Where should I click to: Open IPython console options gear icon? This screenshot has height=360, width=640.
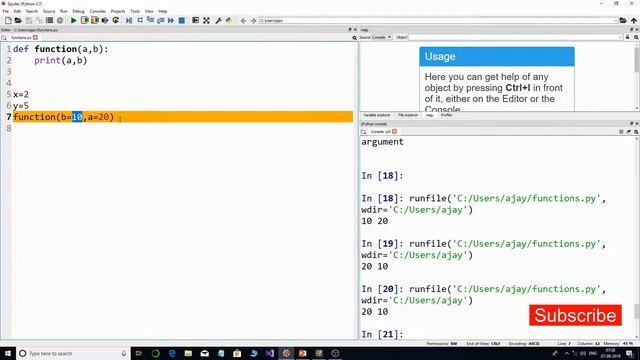pyautogui.click(x=636, y=132)
